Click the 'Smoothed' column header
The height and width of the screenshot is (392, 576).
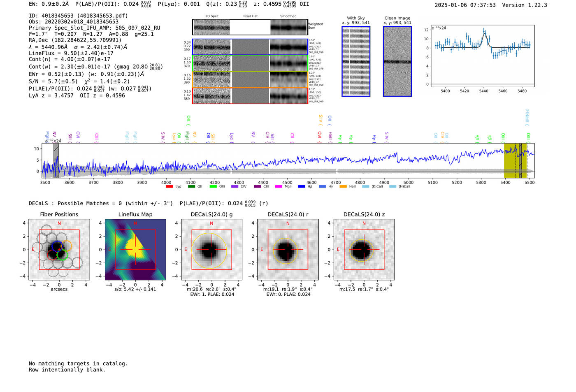pos(288,16)
